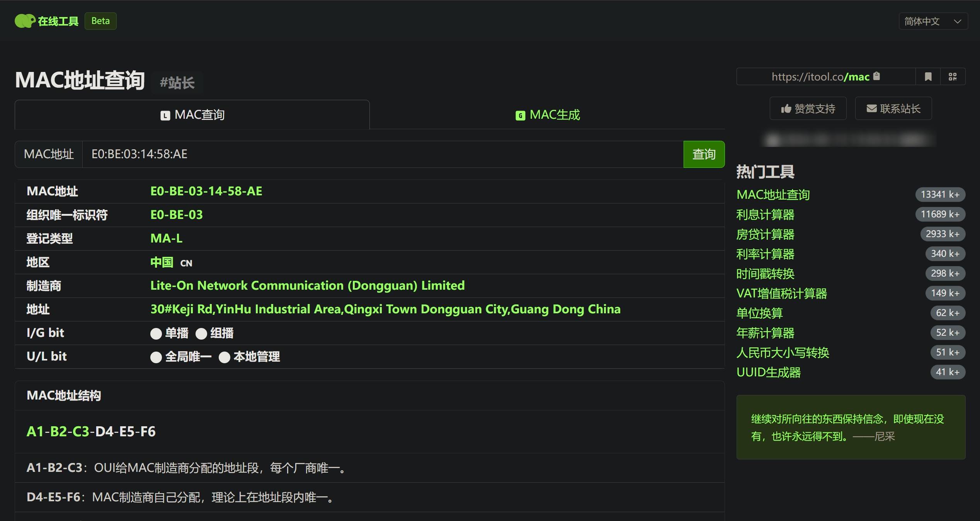Image resolution: width=980 pixels, height=521 pixels.
Task: Click the L icon beside MAC查询
Action: [165, 115]
